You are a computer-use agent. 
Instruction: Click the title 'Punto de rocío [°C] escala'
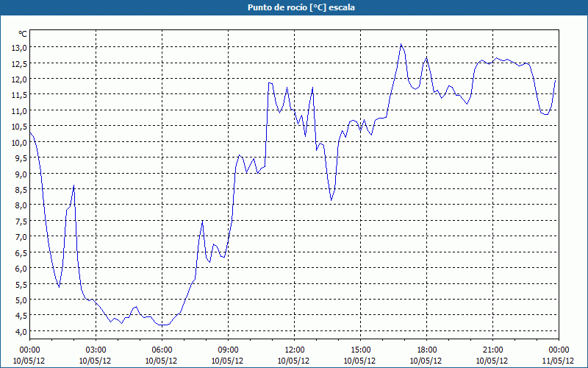coord(301,7)
